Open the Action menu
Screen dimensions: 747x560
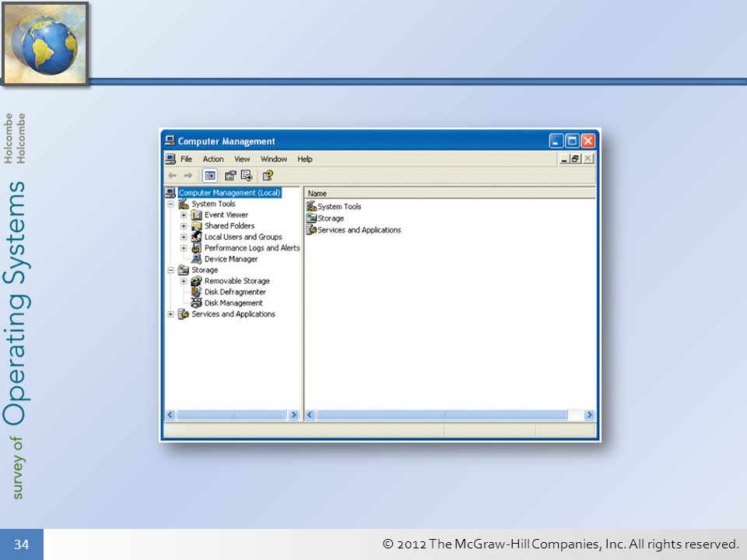[213, 159]
